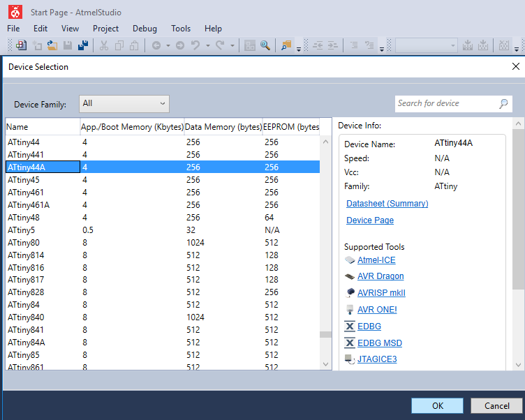The image size is (525, 420).
Task: Click the Device Programming chip icon
Action: 250,45
